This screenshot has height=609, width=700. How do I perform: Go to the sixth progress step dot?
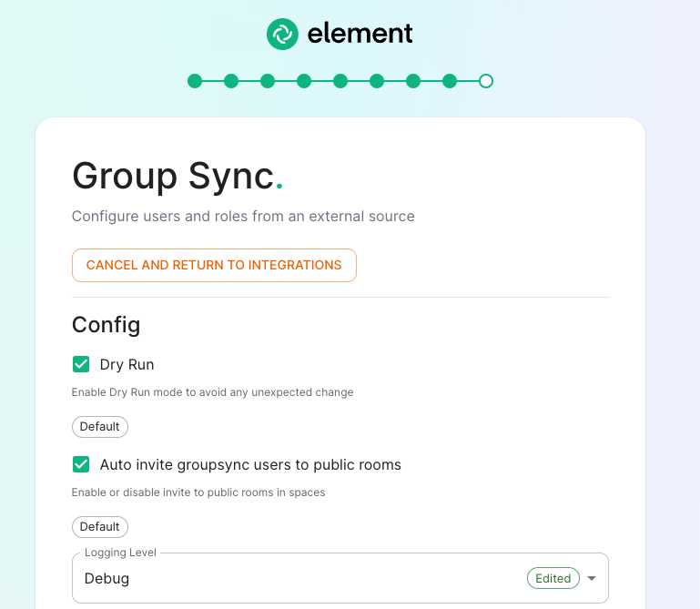pyautogui.click(x=377, y=81)
